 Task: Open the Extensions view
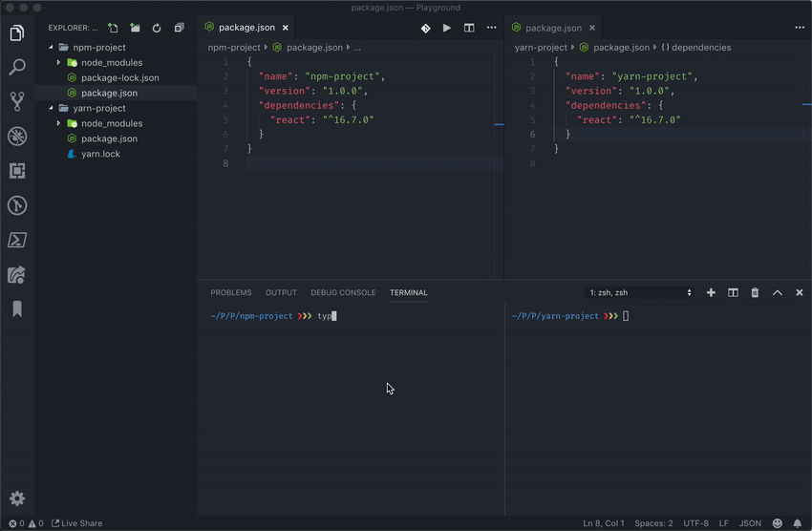(x=17, y=171)
